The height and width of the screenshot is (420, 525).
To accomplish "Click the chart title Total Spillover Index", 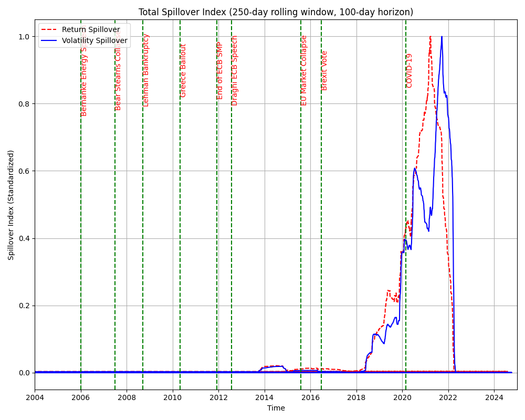I will 276,12.
